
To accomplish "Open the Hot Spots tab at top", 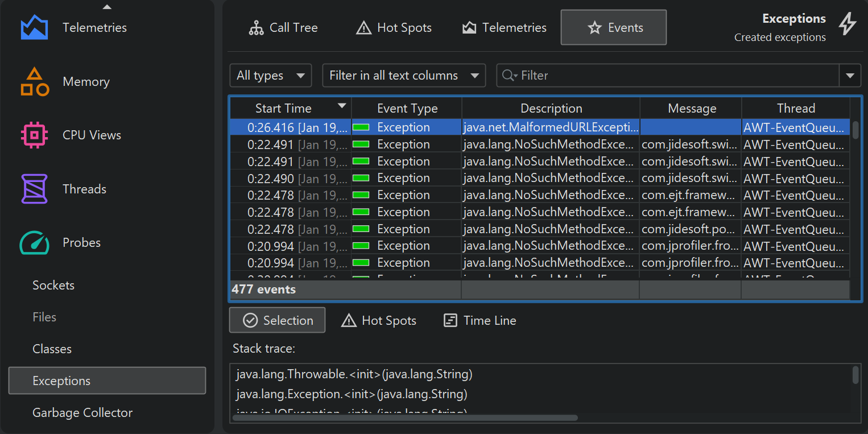I will click(394, 28).
